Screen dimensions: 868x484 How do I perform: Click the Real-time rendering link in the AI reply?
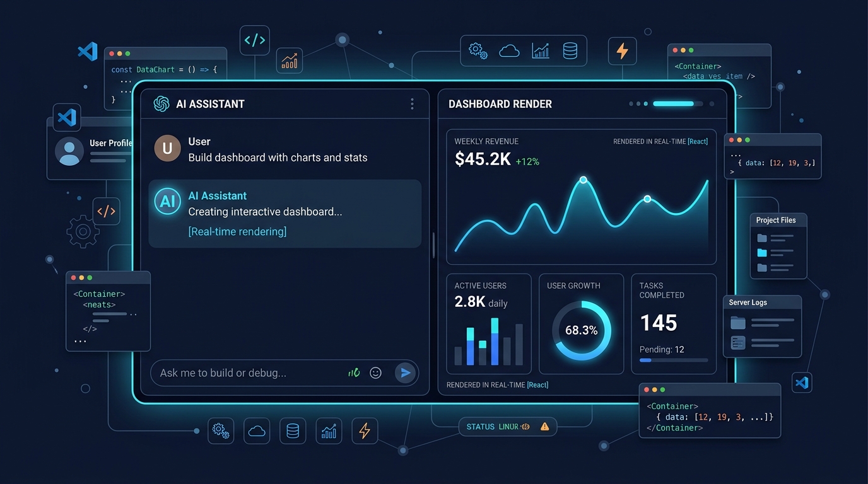(x=237, y=231)
